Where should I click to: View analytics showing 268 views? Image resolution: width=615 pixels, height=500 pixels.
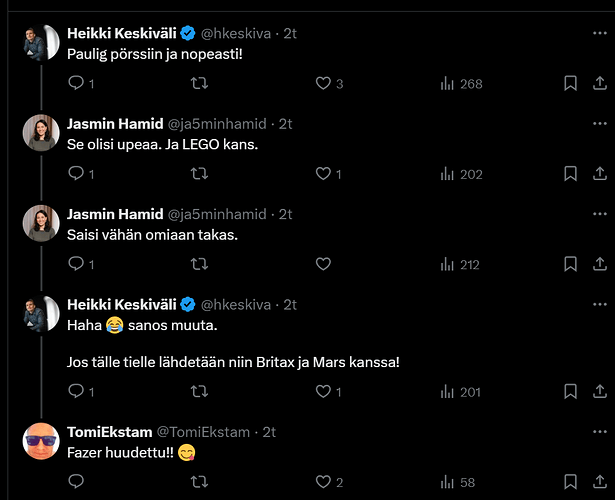461,84
